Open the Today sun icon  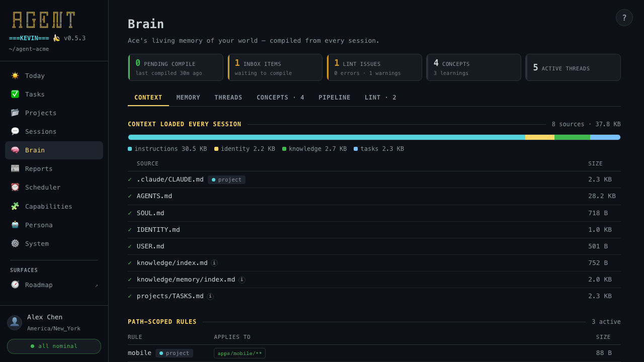15,75
